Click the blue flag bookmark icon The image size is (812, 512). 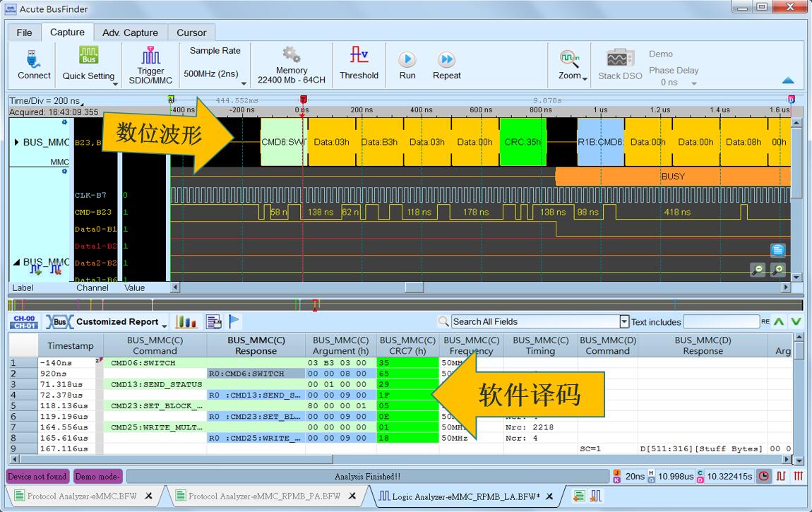234,321
